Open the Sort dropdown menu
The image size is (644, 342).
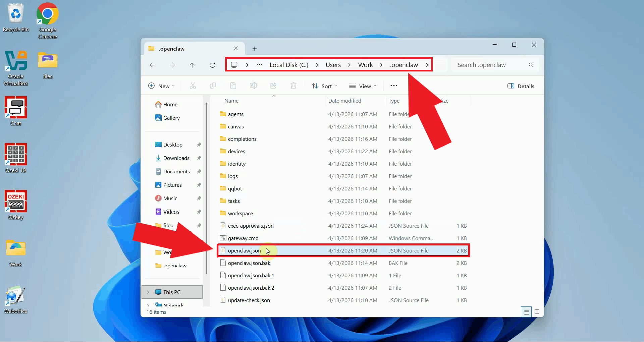pos(324,86)
